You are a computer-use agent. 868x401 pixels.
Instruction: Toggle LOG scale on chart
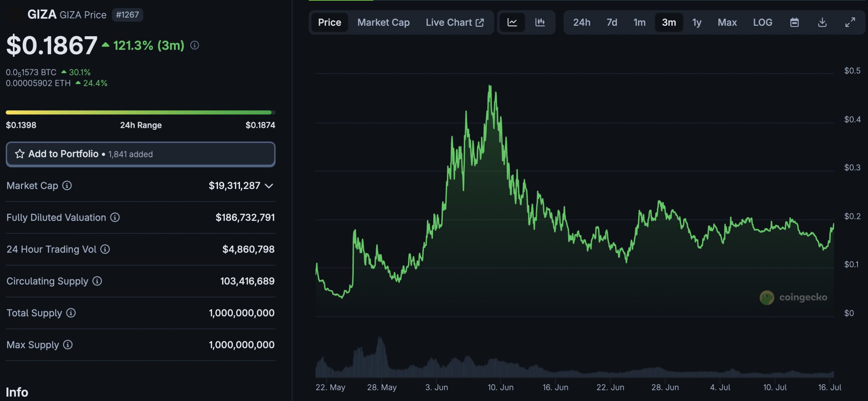click(763, 22)
